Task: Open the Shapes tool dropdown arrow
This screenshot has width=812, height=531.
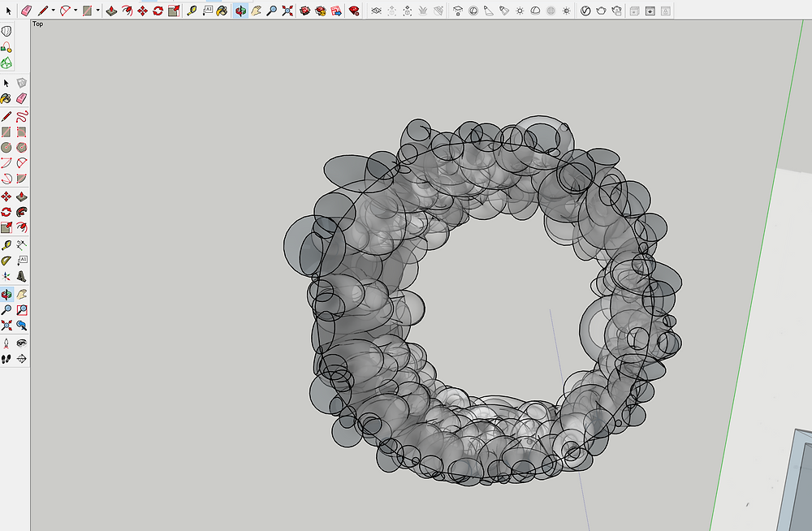Action: pyautogui.click(x=98, y=11)
